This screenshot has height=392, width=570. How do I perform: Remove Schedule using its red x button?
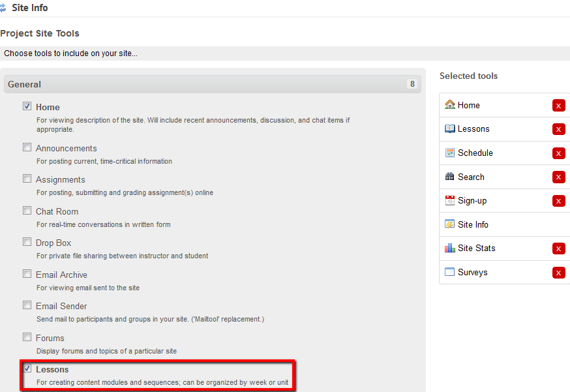(x=558, y=153)
